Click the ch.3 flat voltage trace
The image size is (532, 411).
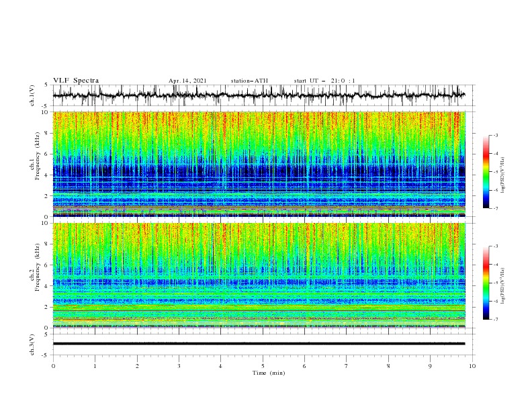click(259, 344)
